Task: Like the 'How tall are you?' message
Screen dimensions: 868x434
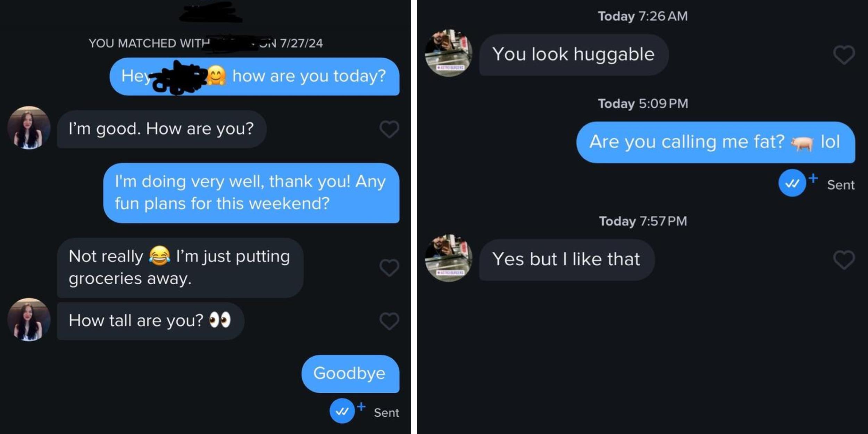Action: 390,320
